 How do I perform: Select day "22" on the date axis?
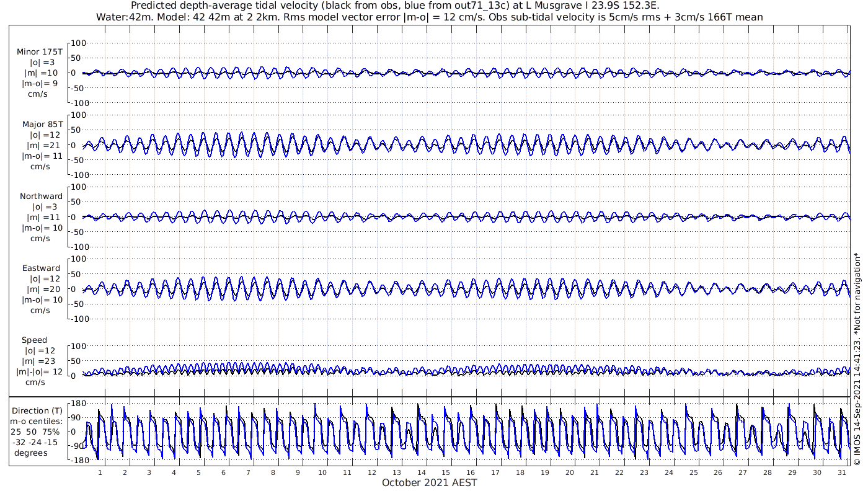click(619, 472)
